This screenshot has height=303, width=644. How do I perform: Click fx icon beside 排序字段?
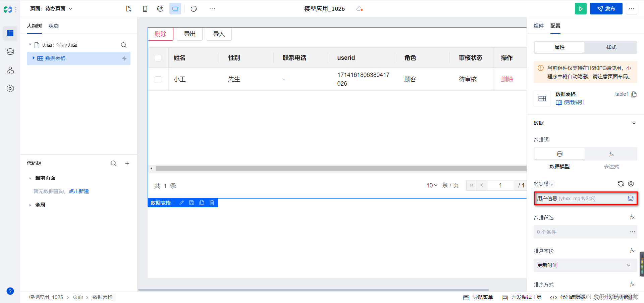632,251
